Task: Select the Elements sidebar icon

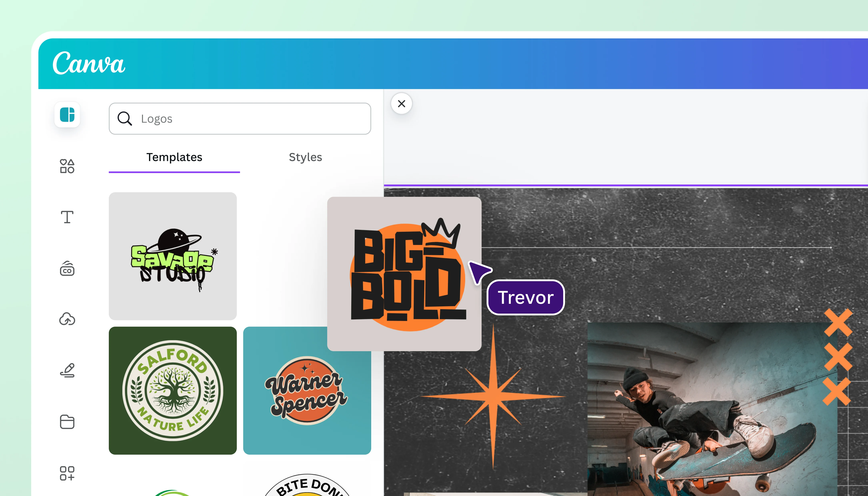Action: 67,166
